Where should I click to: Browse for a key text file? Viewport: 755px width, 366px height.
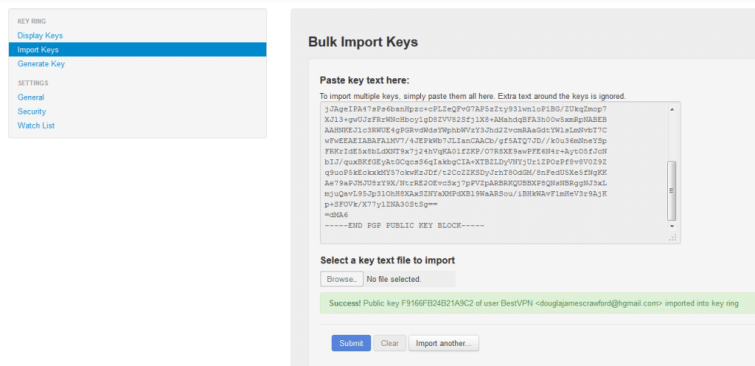pos(342,279)
